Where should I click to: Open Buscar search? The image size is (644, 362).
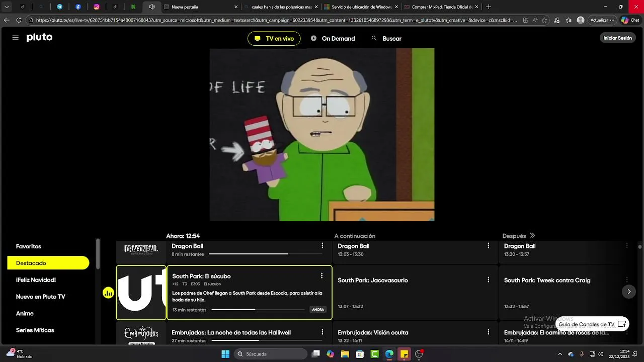click(x=386, y=39)
